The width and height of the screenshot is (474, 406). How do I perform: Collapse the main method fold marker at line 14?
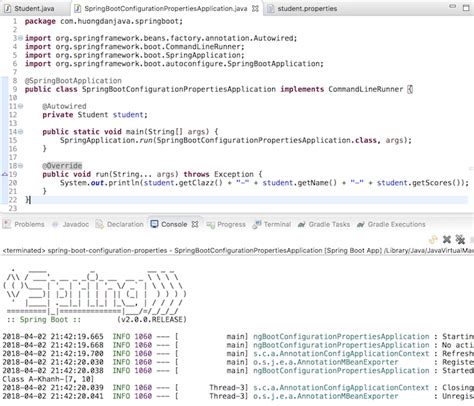21,132
